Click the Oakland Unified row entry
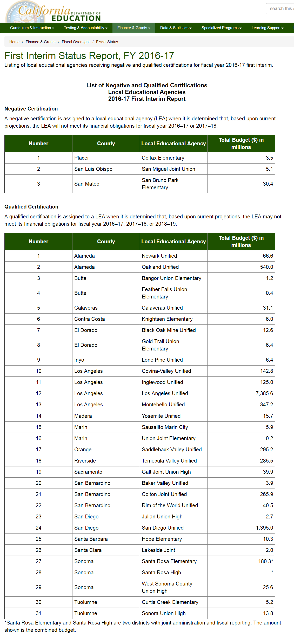 click(160, 267)
